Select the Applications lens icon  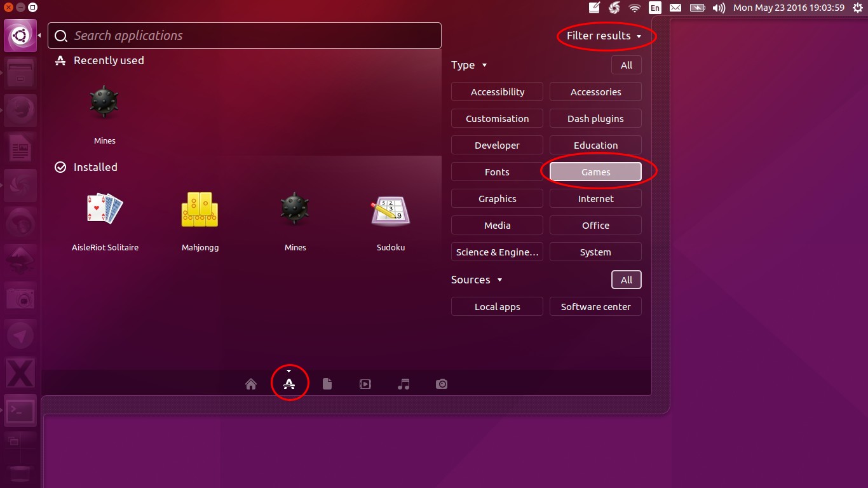pos(289,384)
